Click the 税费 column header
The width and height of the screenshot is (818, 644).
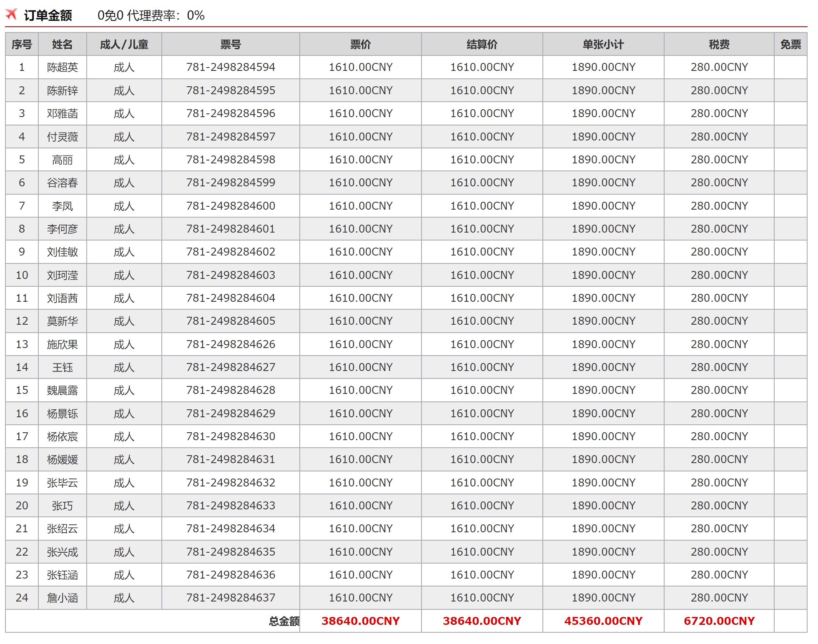point(719,44)
